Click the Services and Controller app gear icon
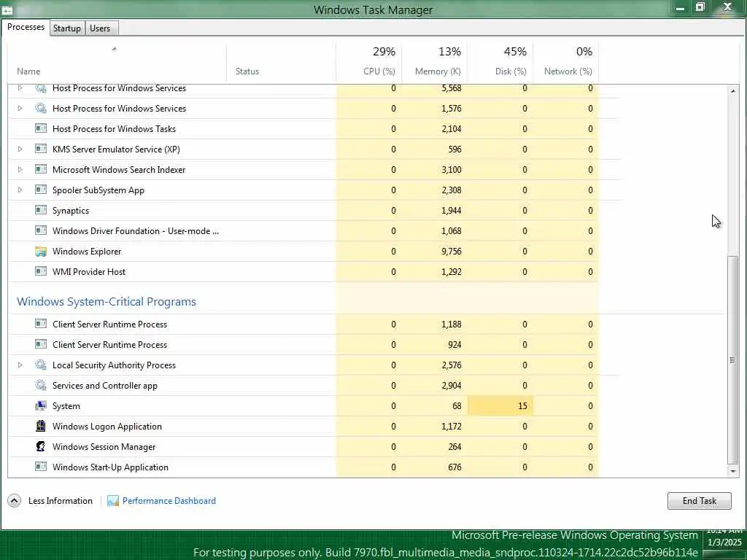 41,385
